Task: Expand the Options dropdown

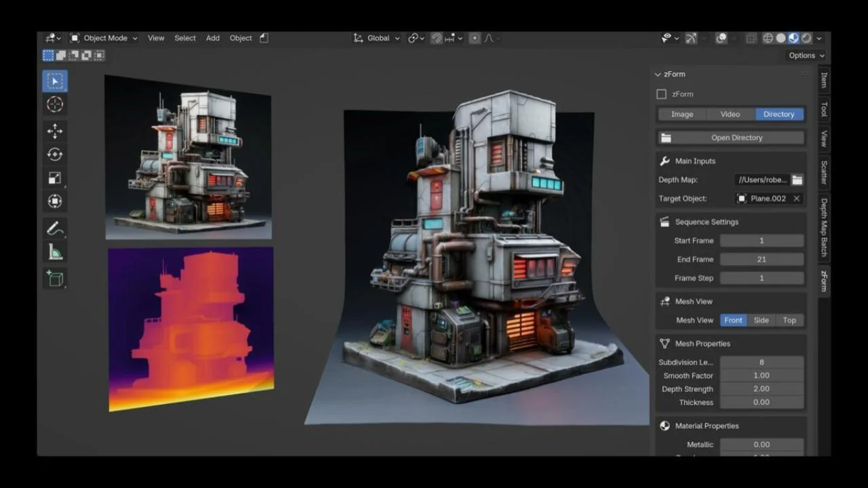Action: tap(806, 56)
